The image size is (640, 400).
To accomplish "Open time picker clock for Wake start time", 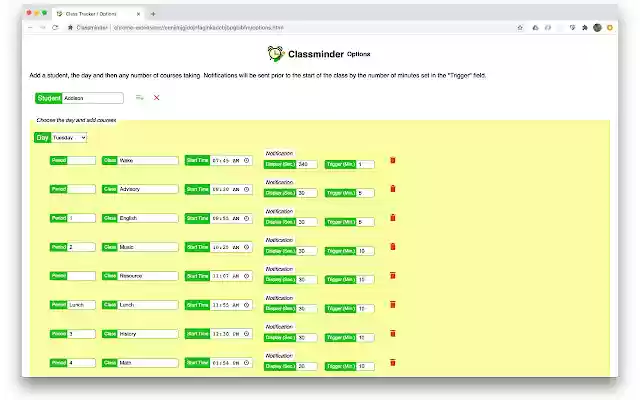I will 247,160.
